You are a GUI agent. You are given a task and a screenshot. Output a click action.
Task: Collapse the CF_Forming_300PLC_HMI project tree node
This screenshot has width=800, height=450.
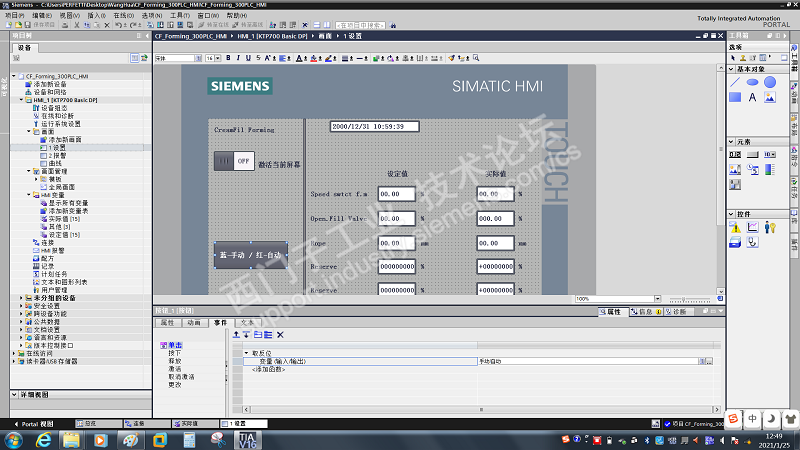click(x=14, y=76)
